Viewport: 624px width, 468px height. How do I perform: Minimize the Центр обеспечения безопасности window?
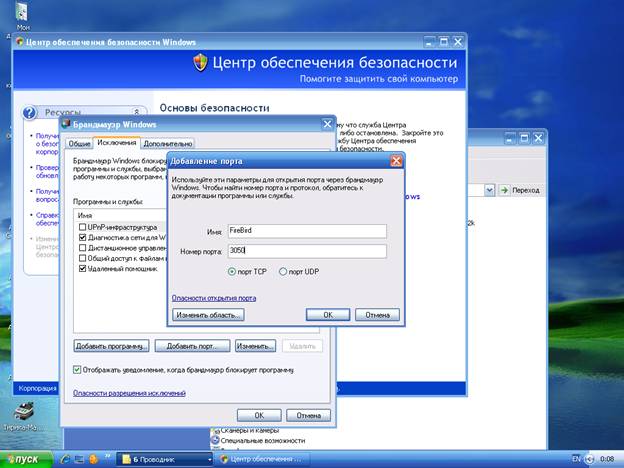(x=429, y=42)
